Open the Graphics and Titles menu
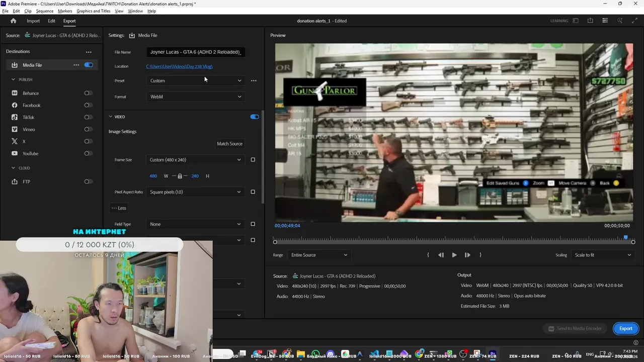The image size is (644, 362). point(94,11)
